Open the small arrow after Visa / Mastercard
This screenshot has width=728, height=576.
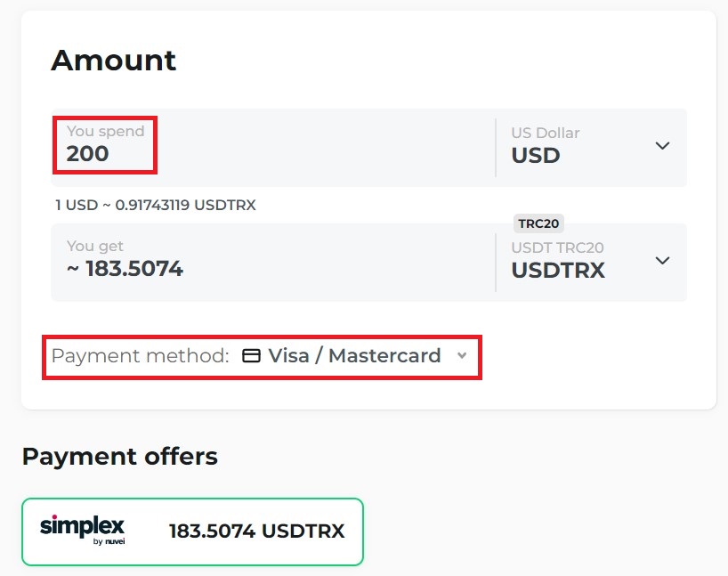tap(461, 356)
